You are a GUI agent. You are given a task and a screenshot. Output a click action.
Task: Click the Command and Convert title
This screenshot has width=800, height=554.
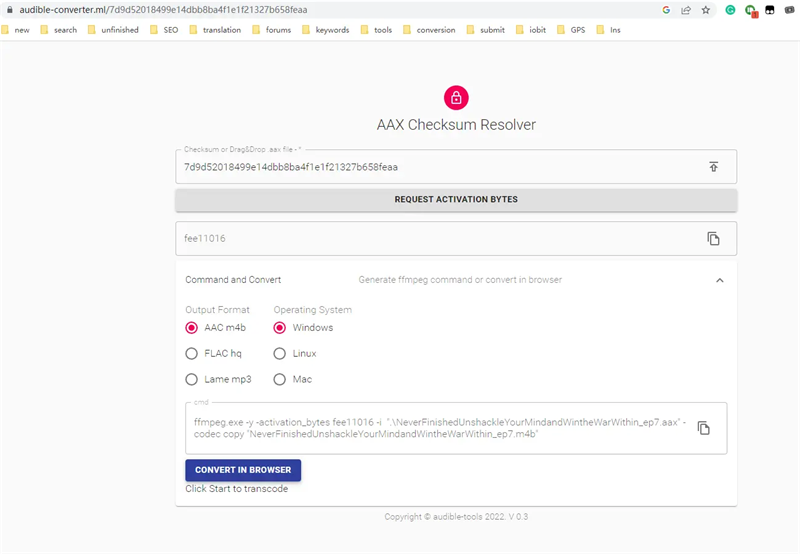[233, 280]
